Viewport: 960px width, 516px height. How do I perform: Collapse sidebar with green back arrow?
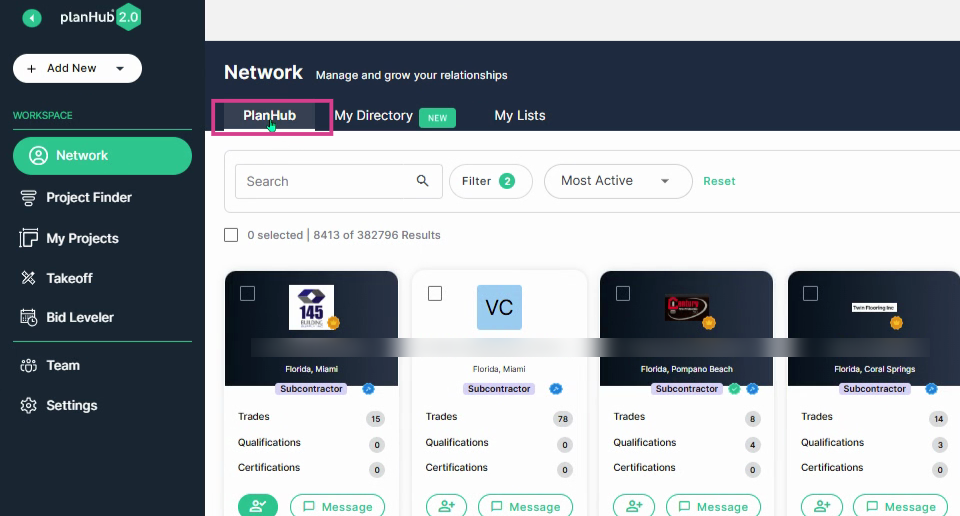point(32,18)
